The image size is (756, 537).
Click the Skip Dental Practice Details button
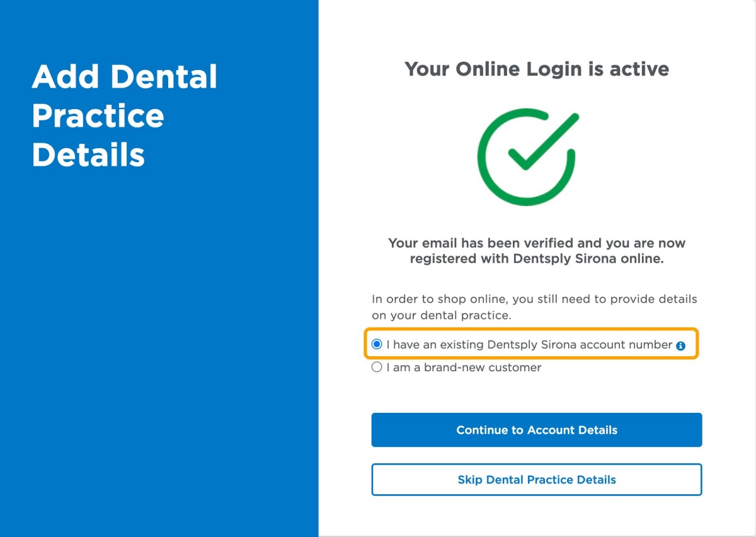click(536, 480)
